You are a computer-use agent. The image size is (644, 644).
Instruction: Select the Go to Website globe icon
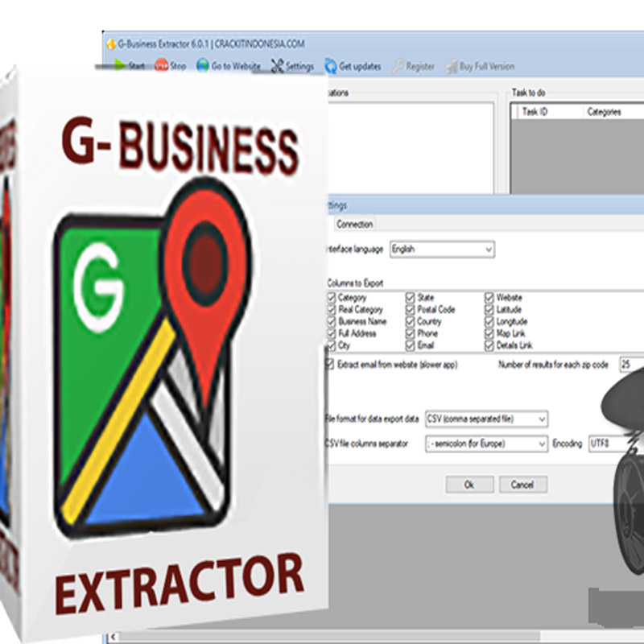pos(201,65)
